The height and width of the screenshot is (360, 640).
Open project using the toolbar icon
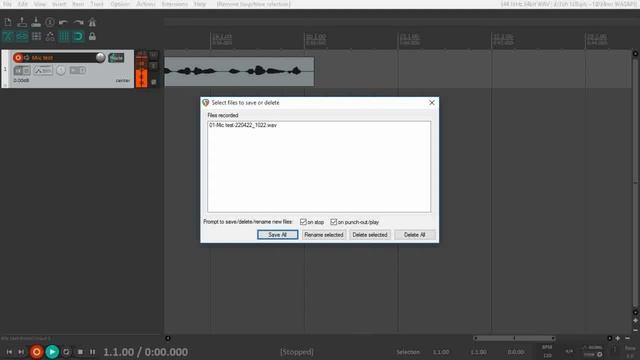[x=22, y=22]
